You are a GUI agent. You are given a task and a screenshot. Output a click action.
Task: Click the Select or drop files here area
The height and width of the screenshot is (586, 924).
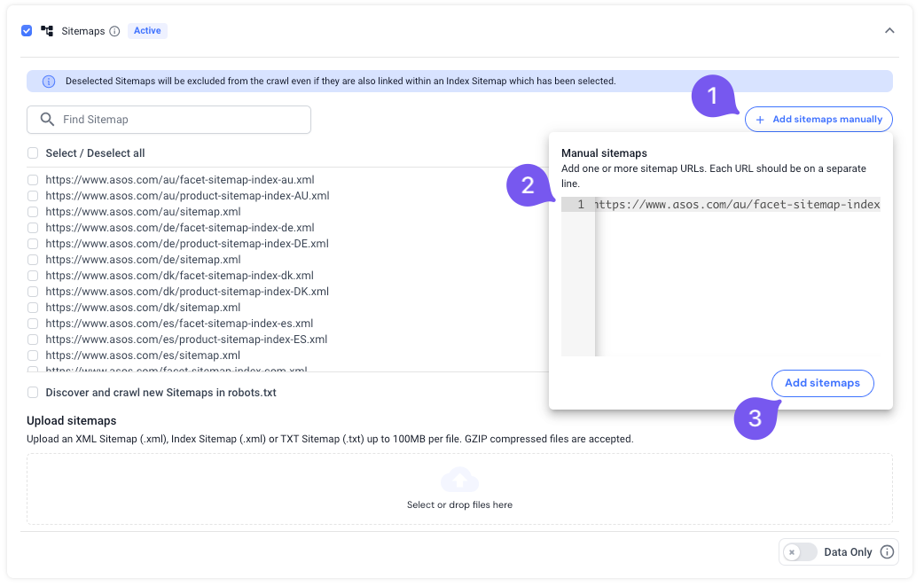[x=459, y=488]
